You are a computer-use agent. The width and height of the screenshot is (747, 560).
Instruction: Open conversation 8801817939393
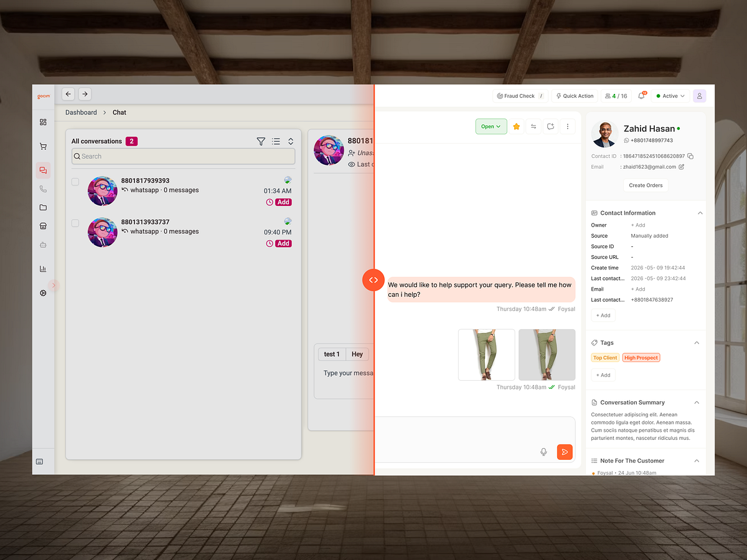183,191
